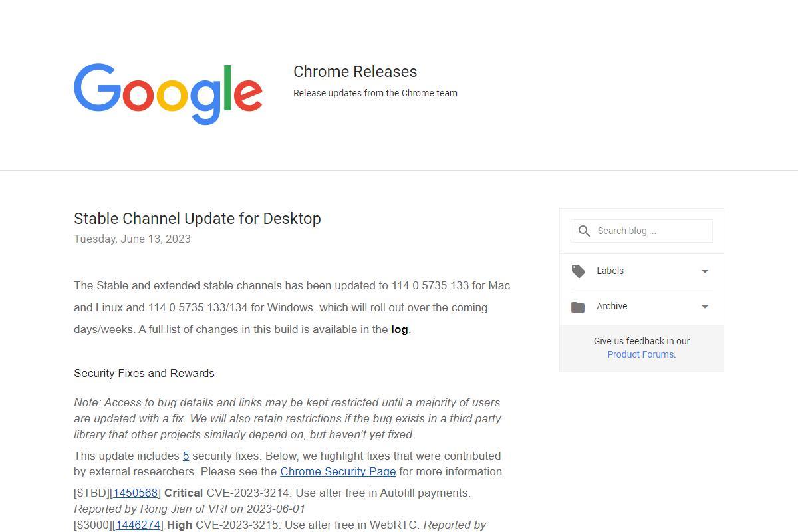Click the date Tuesday, June 13, 2023
The width and height of the screenshot is (798, 532).
click(x=132, y=239)
